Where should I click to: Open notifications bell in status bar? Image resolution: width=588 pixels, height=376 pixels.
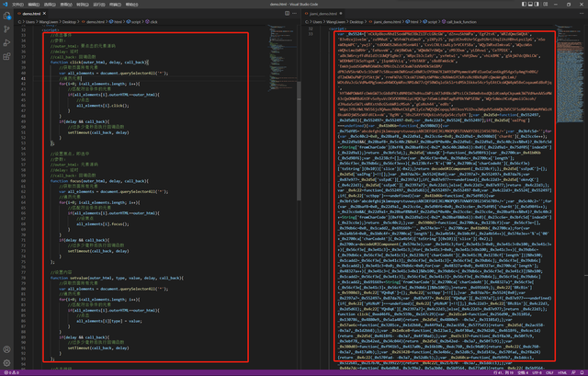[x=582, y=372]
